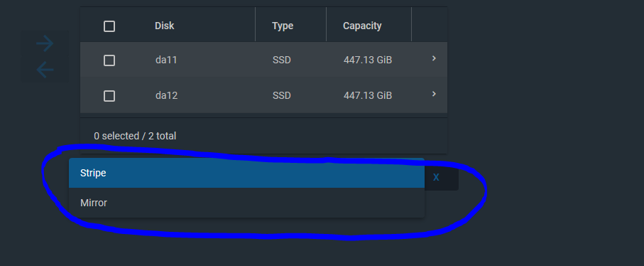The width and height of the screenshot is (644, 266).
Task: Click the left arrow to remove disks
Action: point(45,70)
